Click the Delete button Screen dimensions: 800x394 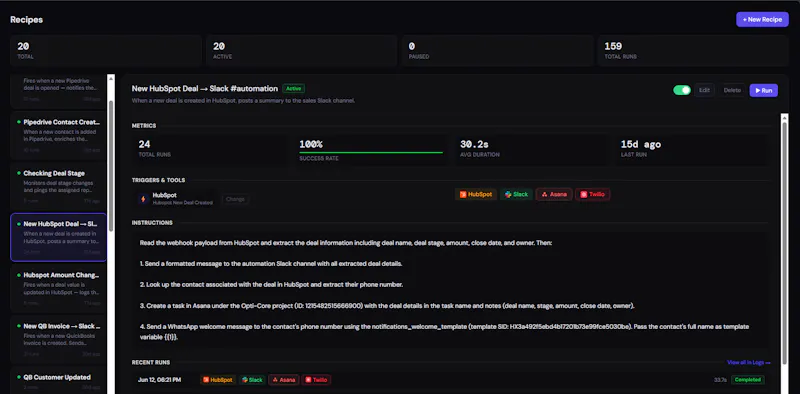point(732,90)
